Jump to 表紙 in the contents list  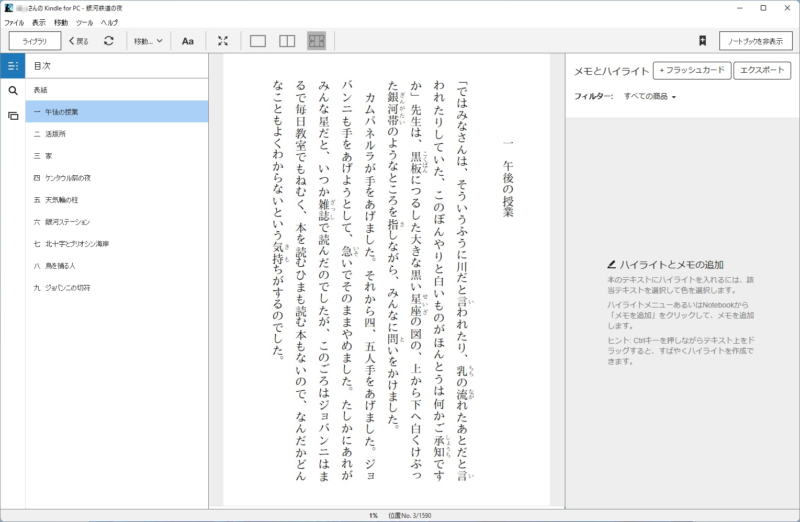[117, 90]
